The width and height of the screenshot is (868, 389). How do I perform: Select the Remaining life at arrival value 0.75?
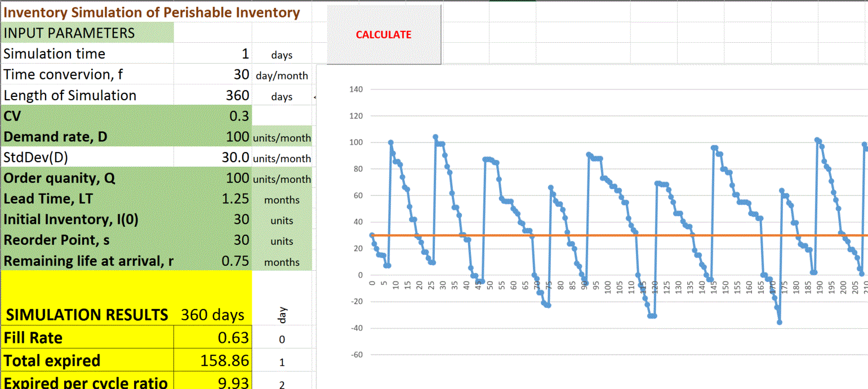click(213, 261)
